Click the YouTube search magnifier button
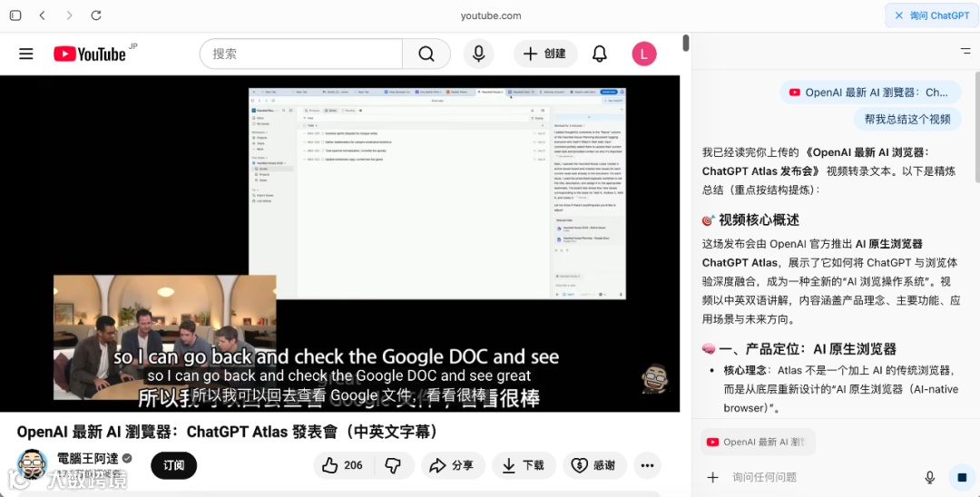The height and width of the screenshot is (497, 980). [x=426, y=54]
